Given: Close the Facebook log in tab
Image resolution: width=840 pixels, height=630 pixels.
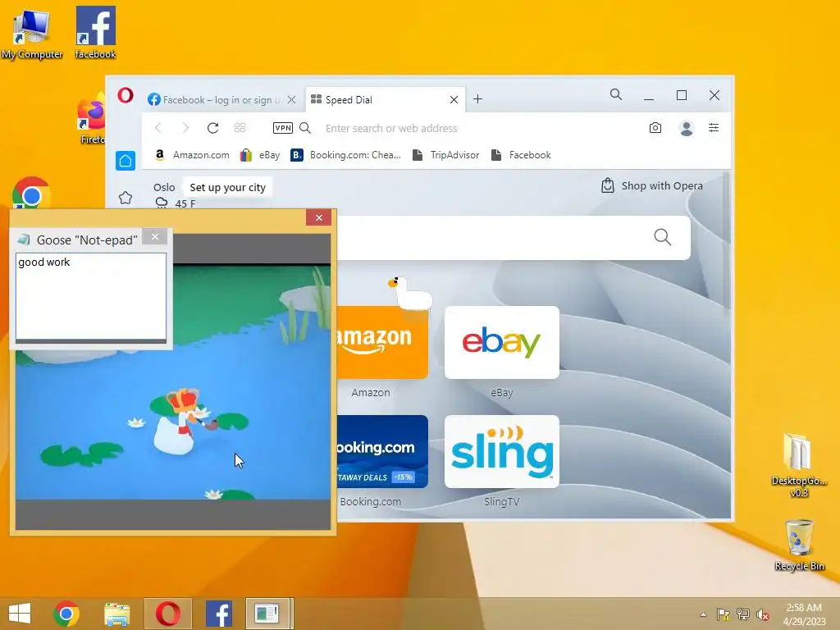Looking at the screenshot, I should (x=291, y=99).
